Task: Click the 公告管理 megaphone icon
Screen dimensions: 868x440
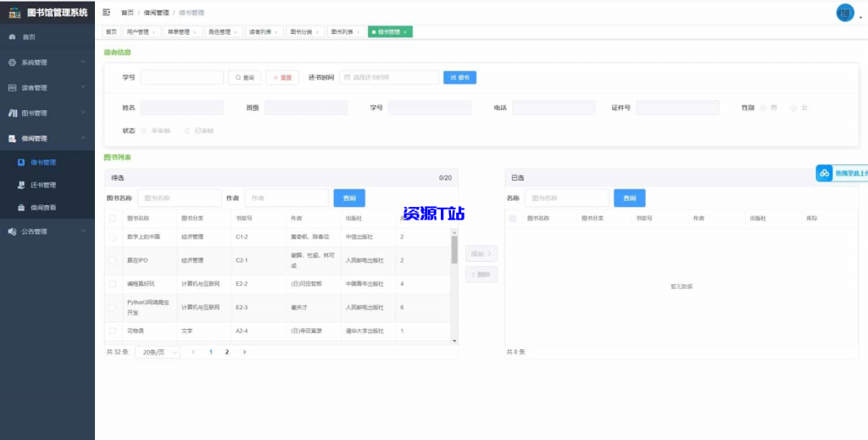Action: [x=12, y=231]
